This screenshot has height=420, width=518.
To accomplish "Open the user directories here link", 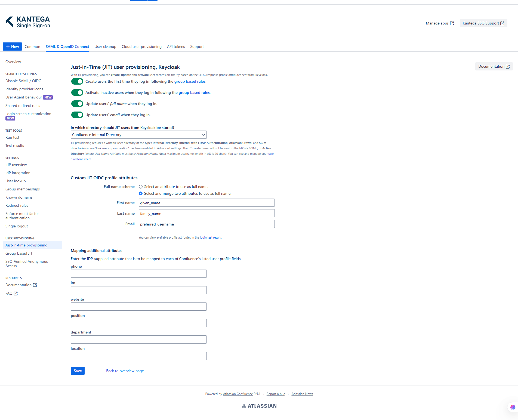I will click(81, 159).
